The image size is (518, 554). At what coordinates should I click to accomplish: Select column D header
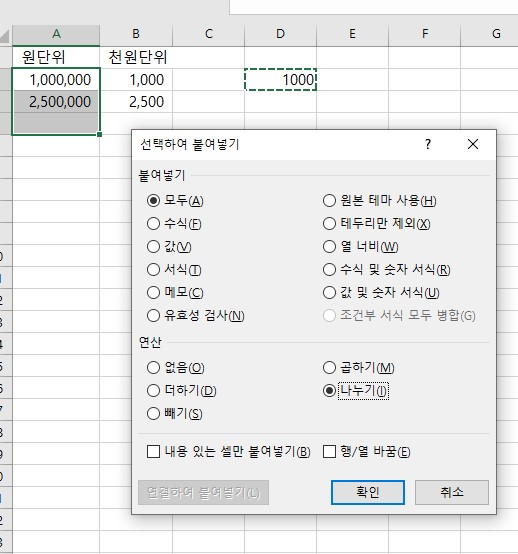[281, 34]
